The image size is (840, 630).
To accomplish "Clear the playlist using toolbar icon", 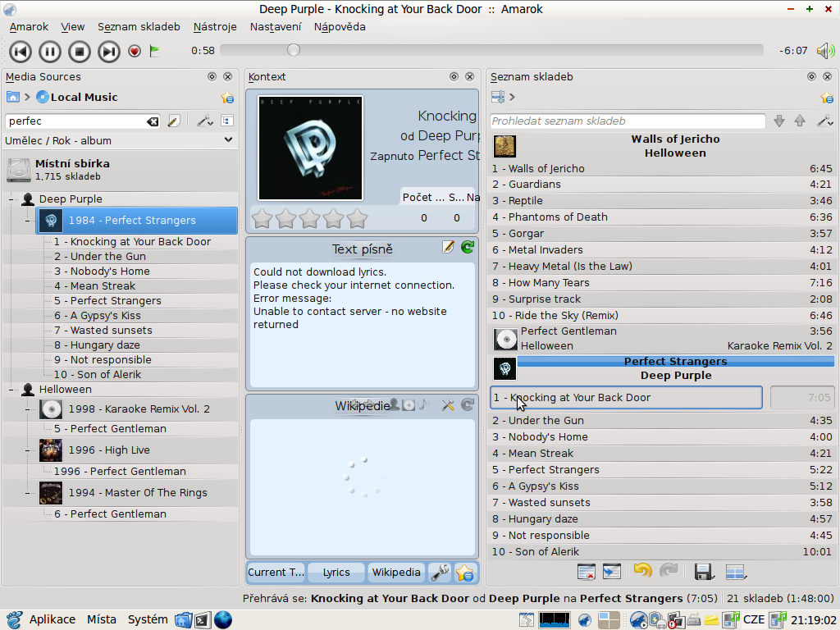I will 587,572.
